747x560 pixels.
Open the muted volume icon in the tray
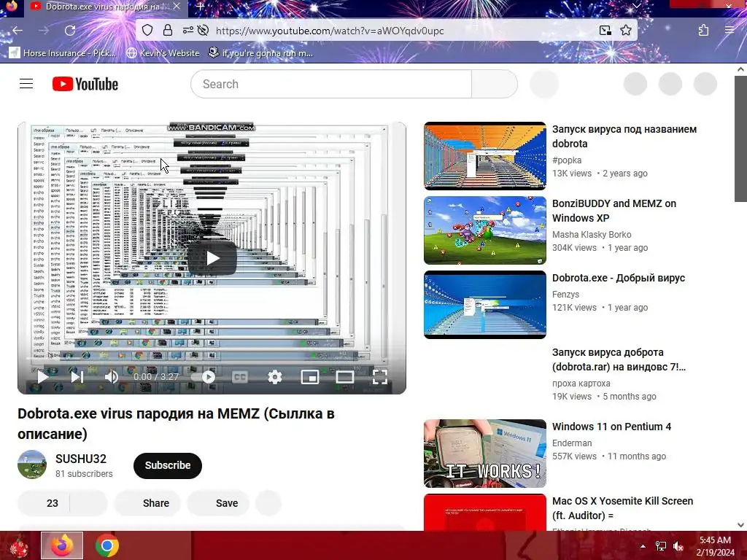tap(678, 546)
